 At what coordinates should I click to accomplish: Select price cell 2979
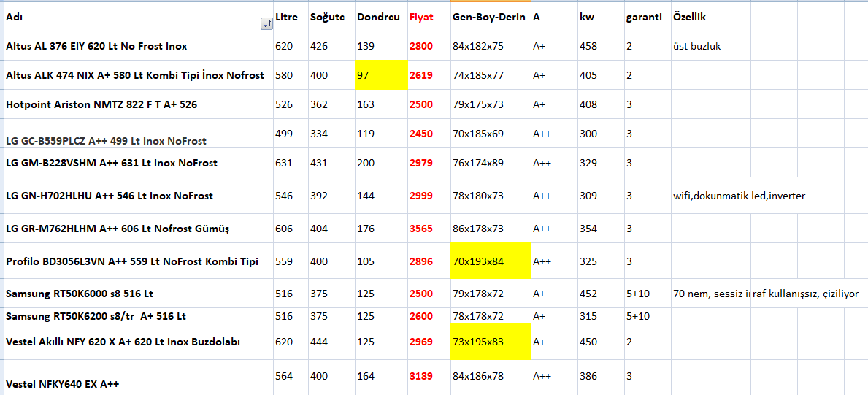pyautogui.click(x=429, y=163)
